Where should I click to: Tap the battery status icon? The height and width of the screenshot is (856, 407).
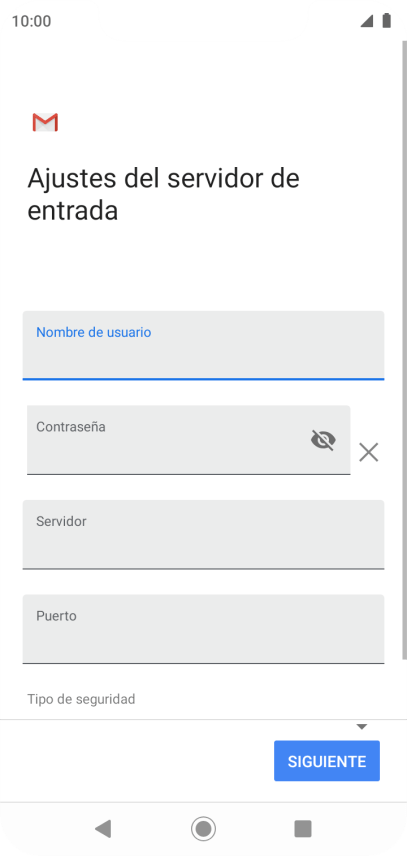point(386,21)
